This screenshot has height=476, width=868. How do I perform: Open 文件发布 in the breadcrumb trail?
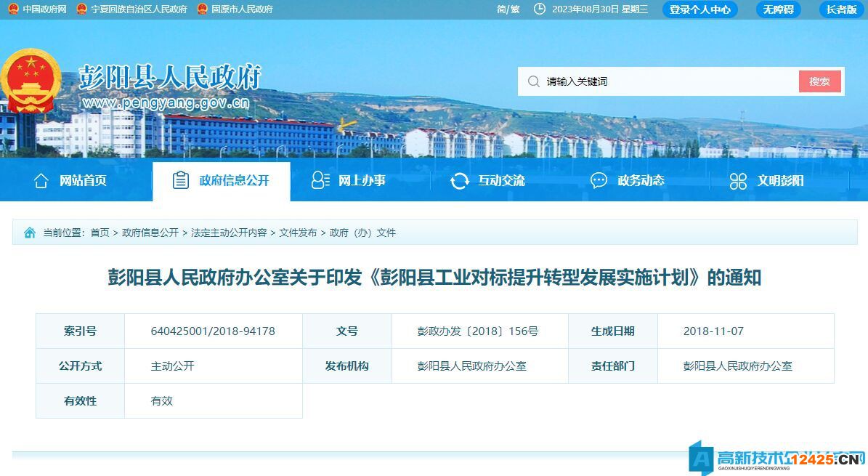pos(301,233)
